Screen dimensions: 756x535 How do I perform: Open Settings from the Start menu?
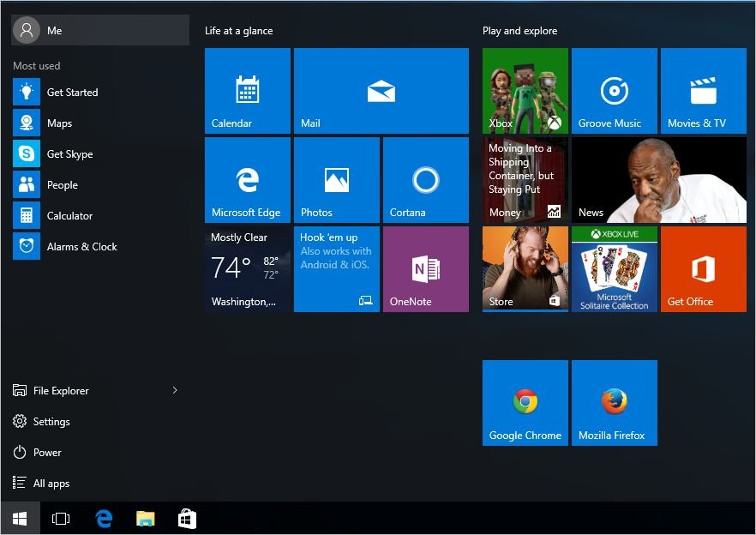coord(51,422)
